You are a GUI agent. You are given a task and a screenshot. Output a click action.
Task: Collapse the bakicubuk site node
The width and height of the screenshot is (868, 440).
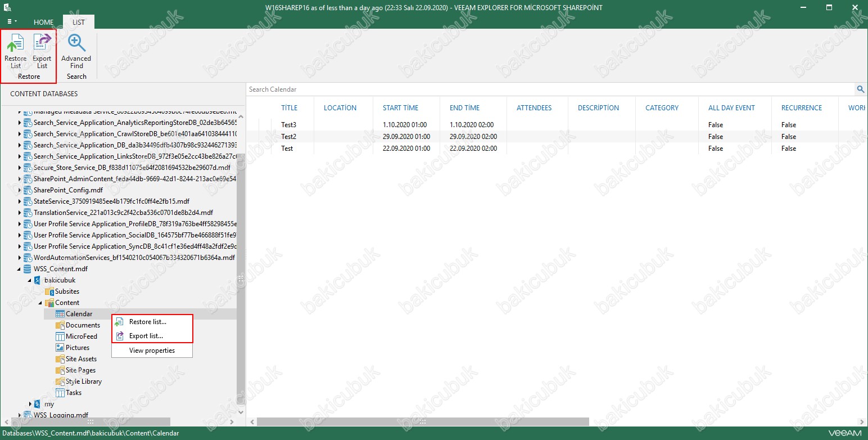[30, 280]
